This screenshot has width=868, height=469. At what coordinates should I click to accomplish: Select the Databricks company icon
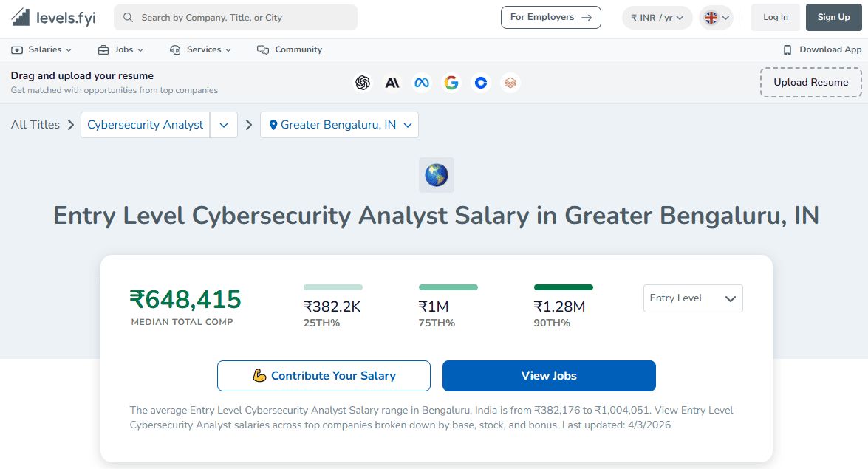[x=510, y=83]
